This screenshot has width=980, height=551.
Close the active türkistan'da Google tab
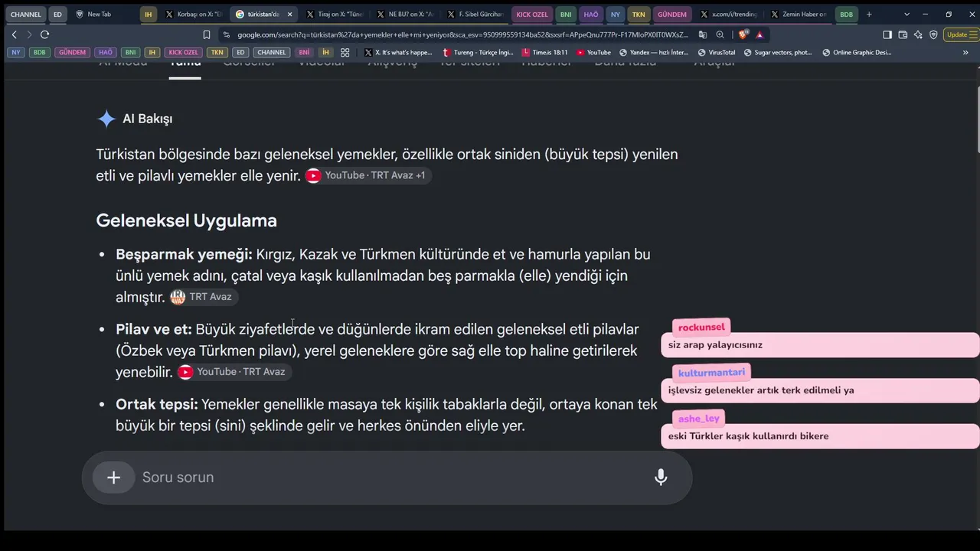coord(289,15)
